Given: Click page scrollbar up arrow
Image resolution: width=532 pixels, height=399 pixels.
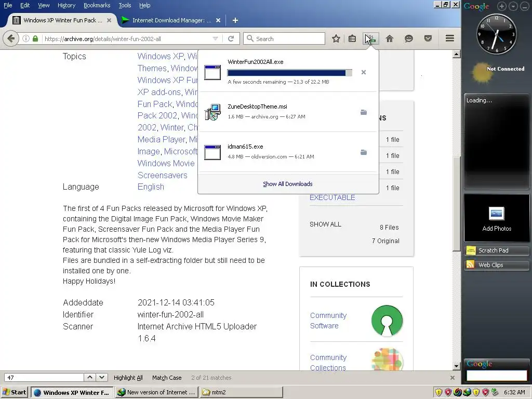Looking at the screenshot, I should click(x=456, y=54).
